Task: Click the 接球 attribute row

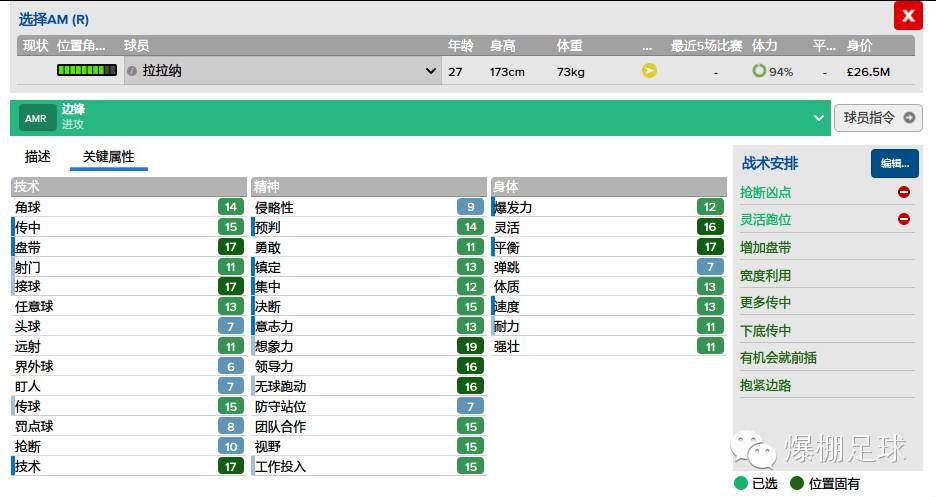Action: [x=128, y=287]
